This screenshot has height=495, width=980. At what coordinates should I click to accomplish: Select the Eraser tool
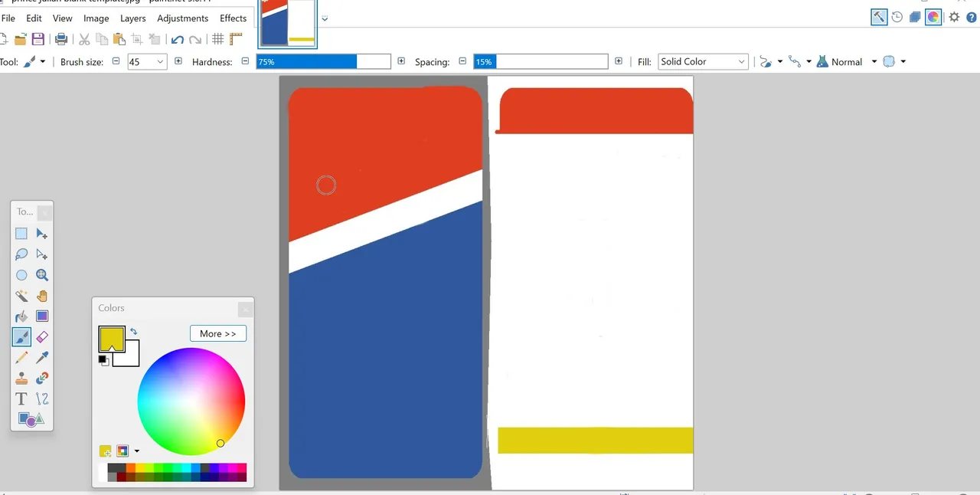point(42,337)
